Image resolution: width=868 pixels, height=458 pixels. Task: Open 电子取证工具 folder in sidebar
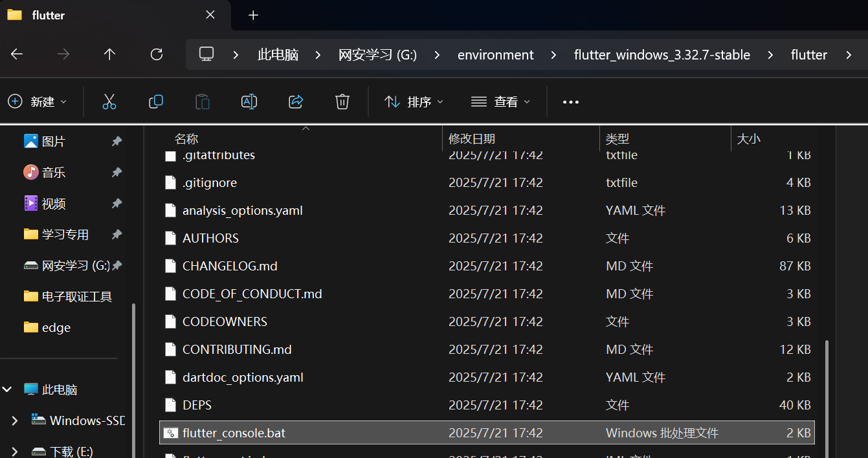[x=76, y=296]
